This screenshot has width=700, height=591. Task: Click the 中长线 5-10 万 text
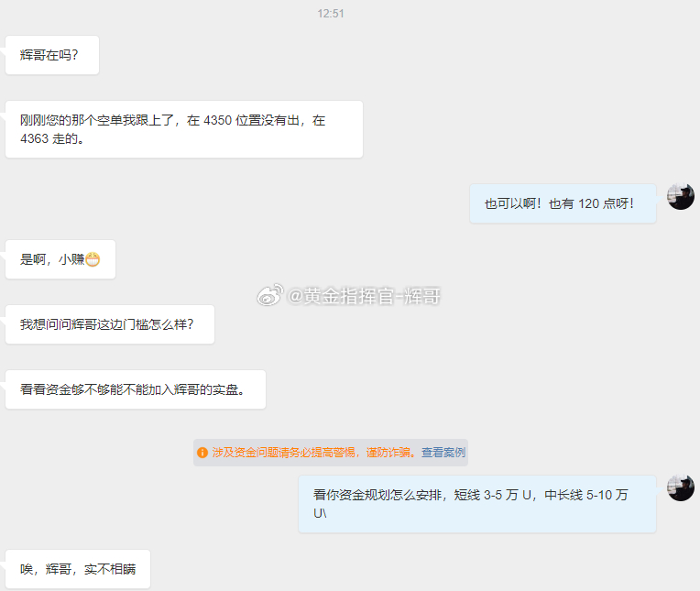(585, 495)
